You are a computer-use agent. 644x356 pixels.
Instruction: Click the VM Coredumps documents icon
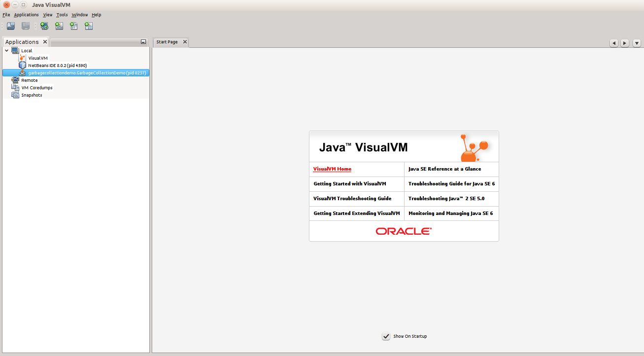coord(15,87)
